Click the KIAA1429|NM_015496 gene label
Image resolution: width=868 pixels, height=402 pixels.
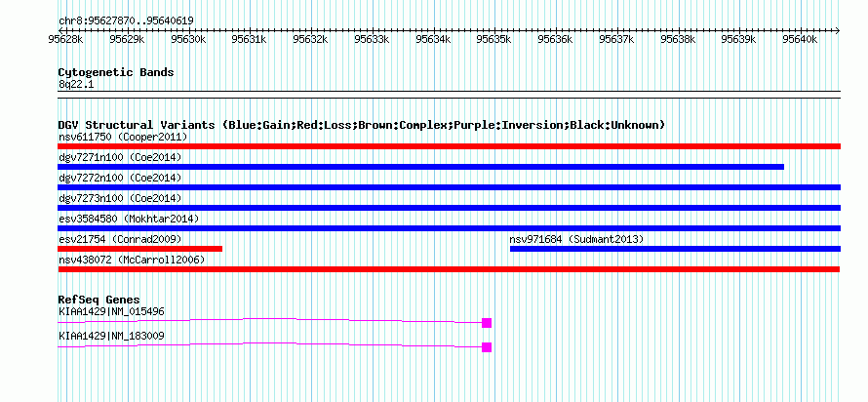coord(111,311)
